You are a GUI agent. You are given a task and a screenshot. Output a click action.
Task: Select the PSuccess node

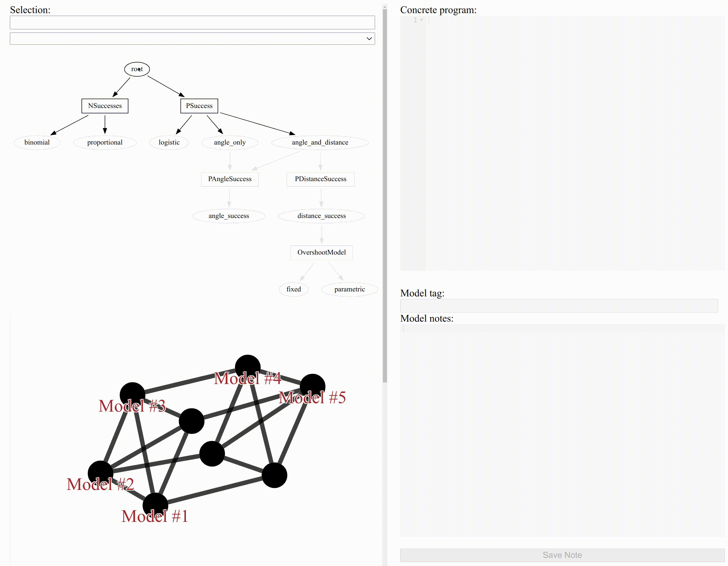tap(199, 106)
